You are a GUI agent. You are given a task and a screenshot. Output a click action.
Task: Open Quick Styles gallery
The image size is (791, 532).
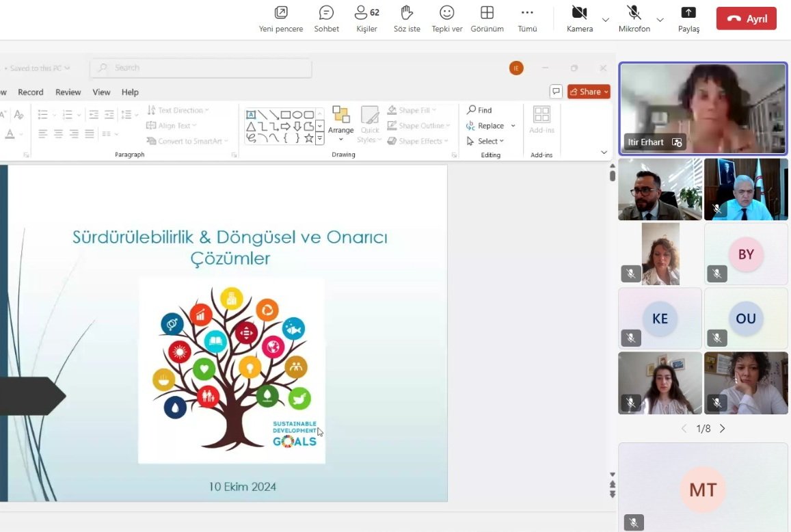tap(370, 124)
